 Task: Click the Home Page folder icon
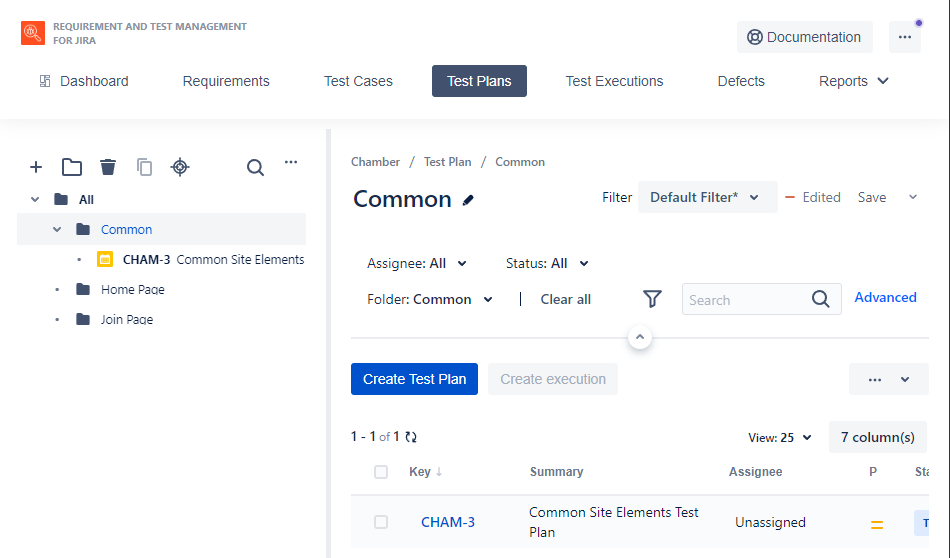[83, 289]
